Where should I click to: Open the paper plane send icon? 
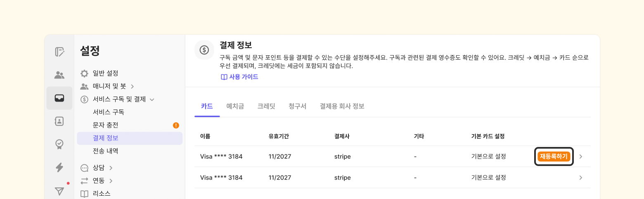(x=59, y=191)
